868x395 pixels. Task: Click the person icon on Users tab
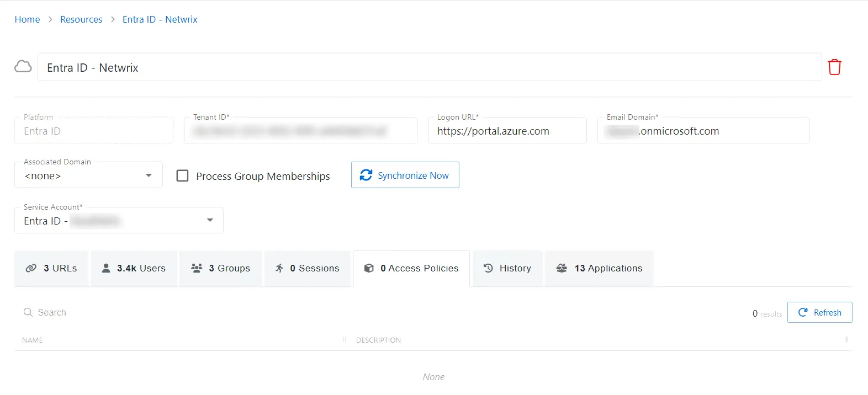pos(106,268)
